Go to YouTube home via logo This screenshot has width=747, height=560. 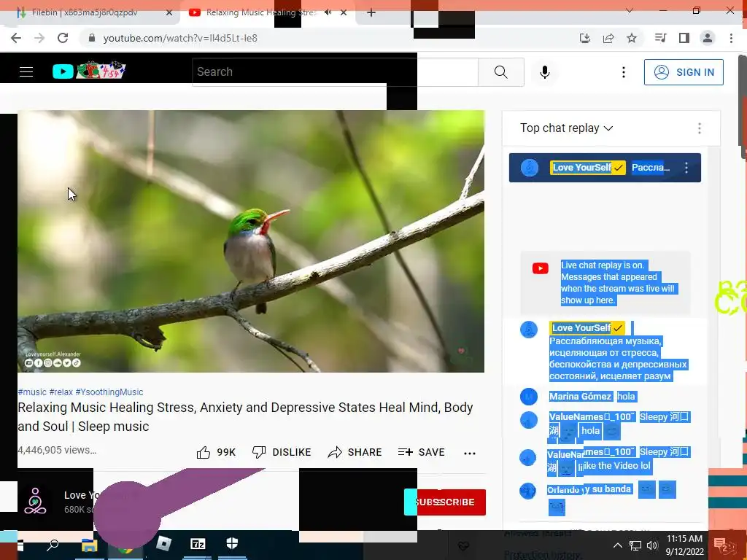coord(88,71)
